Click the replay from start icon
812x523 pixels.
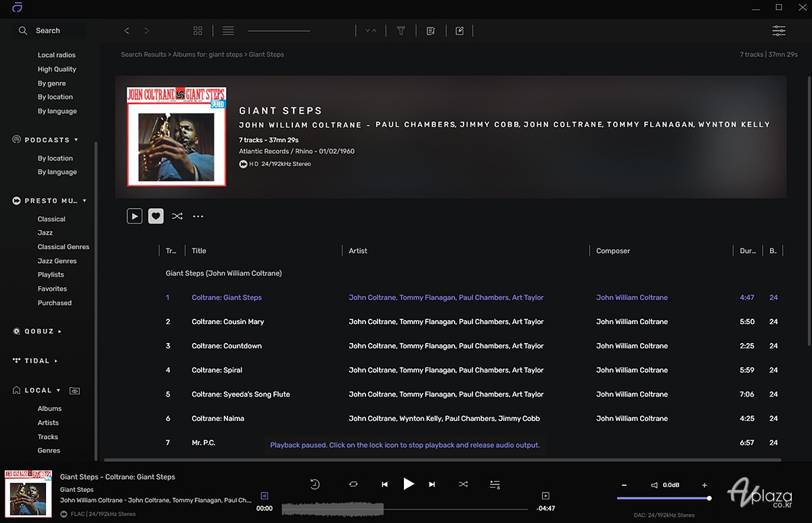click(315, 484)
